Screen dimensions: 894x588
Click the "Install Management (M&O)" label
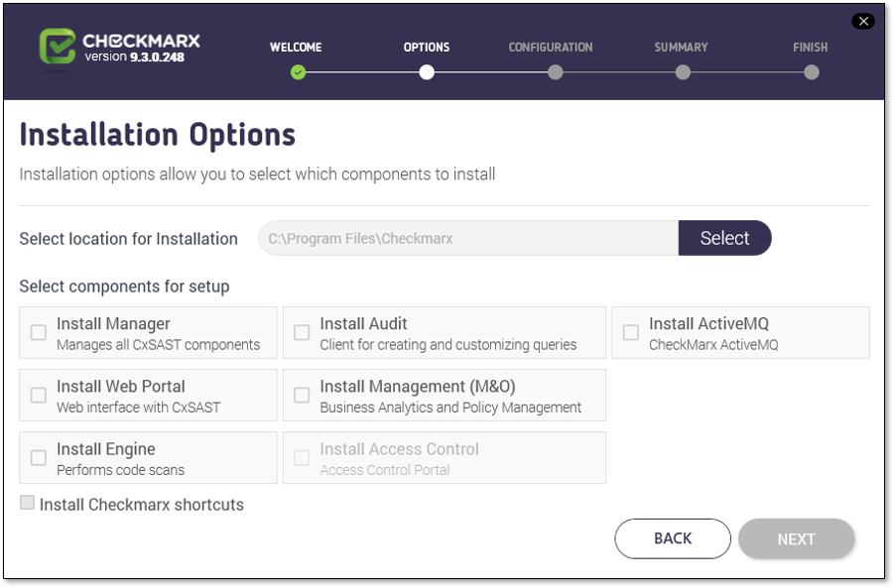coord(418,387)
